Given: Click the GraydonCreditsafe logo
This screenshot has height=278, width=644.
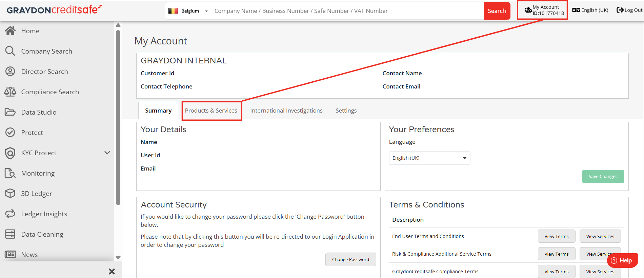Looking at the screenshot, I should (54, 9).
